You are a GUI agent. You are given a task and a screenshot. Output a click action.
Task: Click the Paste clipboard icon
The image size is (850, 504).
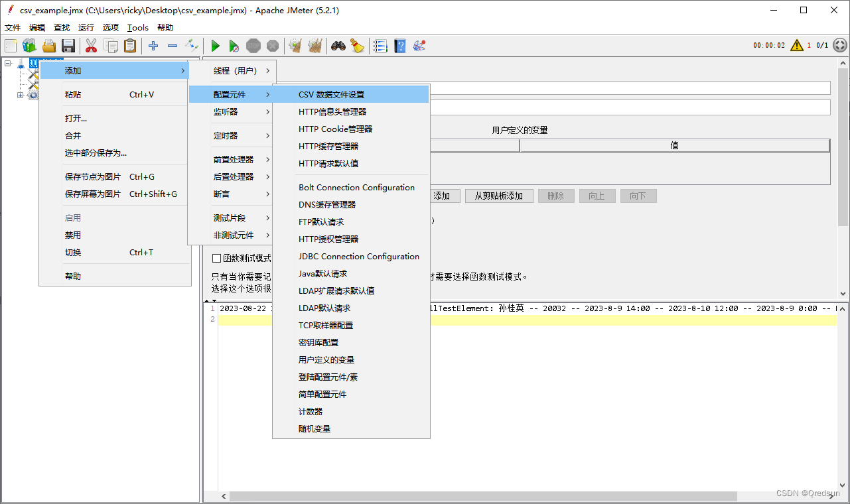[130, 46]
